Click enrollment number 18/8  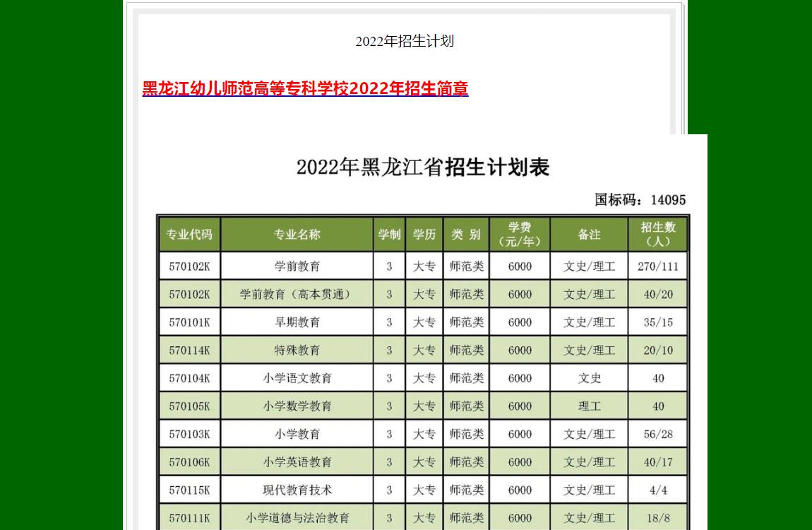[x=658, y=518]
